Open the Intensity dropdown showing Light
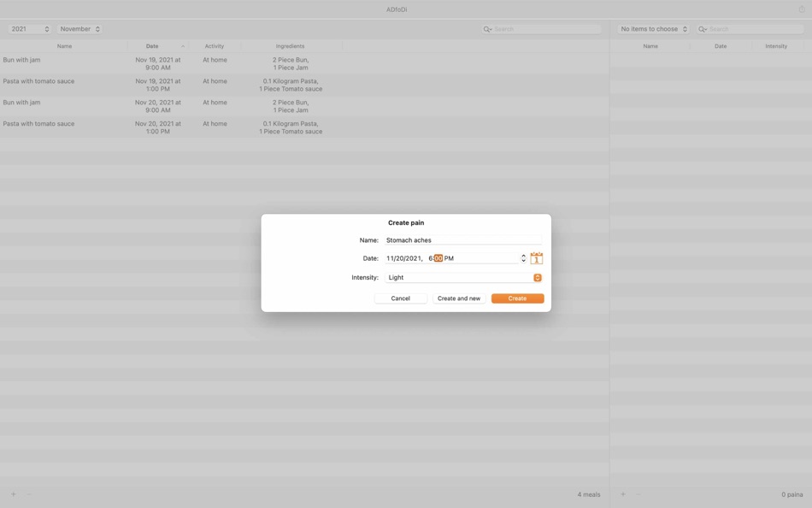 (x=463, y=278)
